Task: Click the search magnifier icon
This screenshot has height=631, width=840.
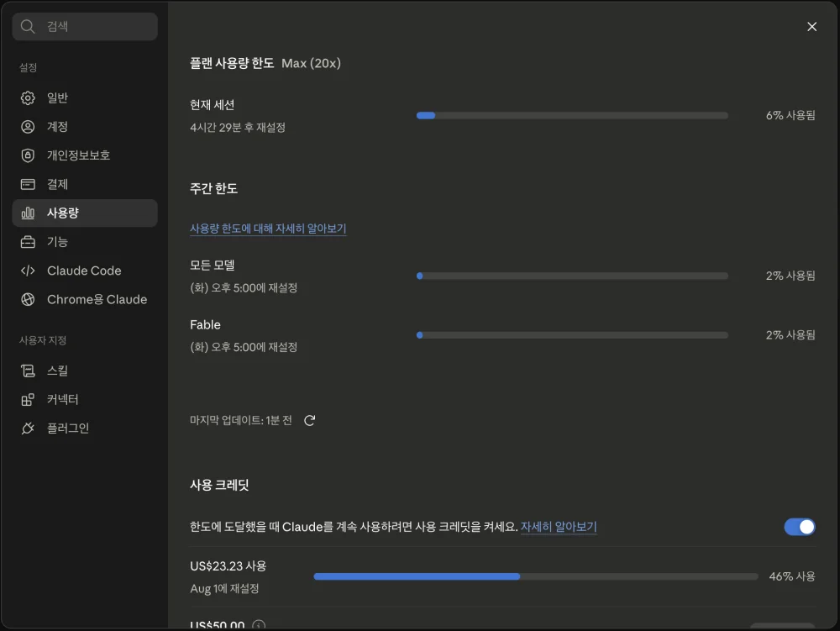Action: click(28, 26)
